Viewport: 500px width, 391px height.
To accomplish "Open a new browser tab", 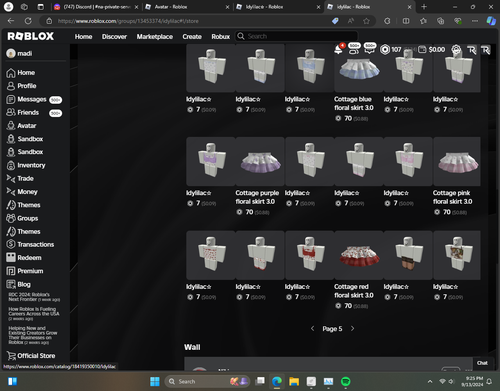I will click(x=424, y=7).
